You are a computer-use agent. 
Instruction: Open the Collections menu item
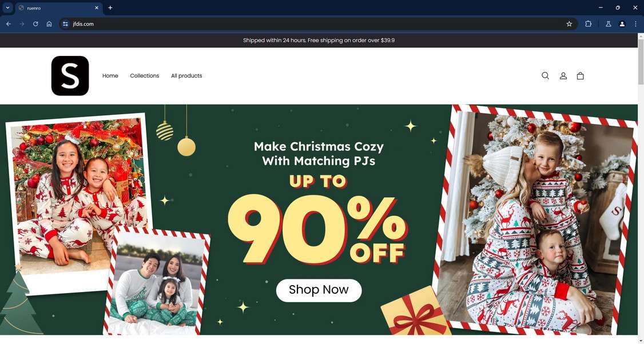point(145,75)
